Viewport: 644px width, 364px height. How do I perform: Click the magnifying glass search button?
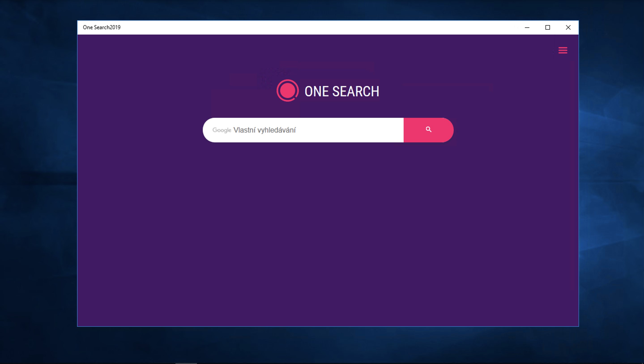(428, 130)
